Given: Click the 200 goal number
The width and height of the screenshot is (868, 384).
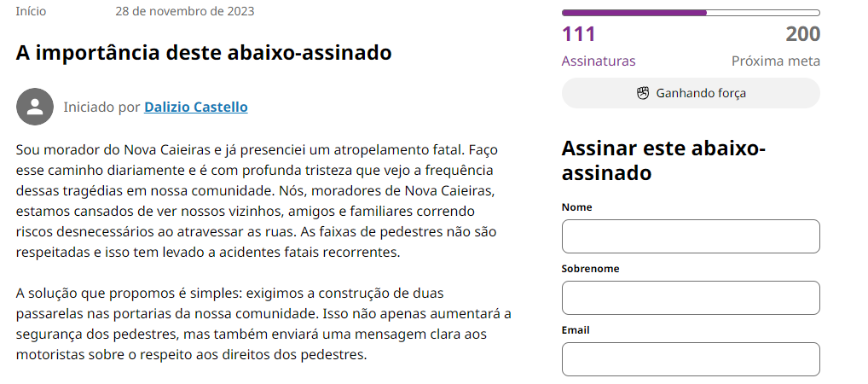Looking at the screenshot, I should coord(802,35).
